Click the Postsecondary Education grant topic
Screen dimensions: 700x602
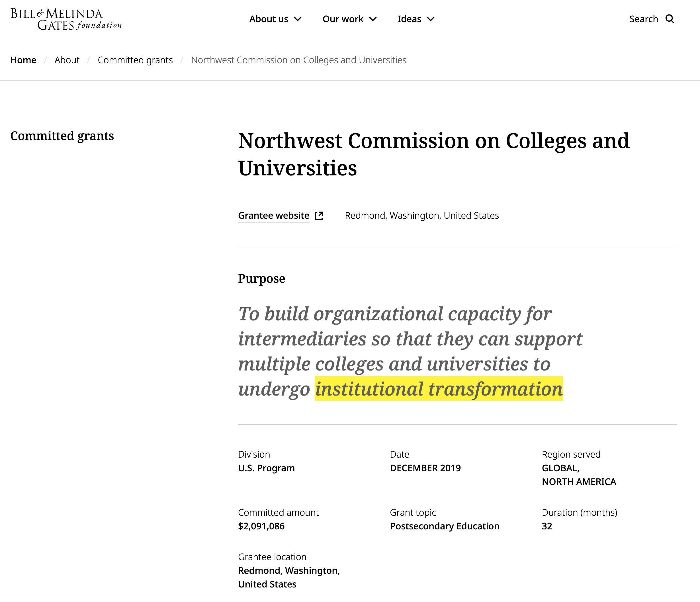(445, 526)
